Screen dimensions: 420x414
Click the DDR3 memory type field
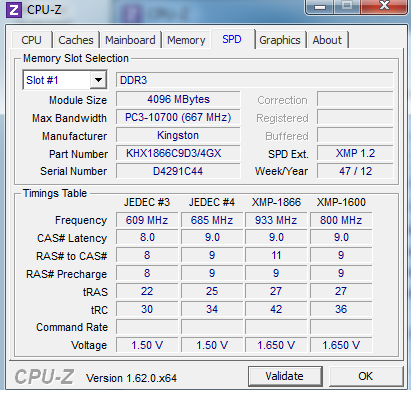254,80
